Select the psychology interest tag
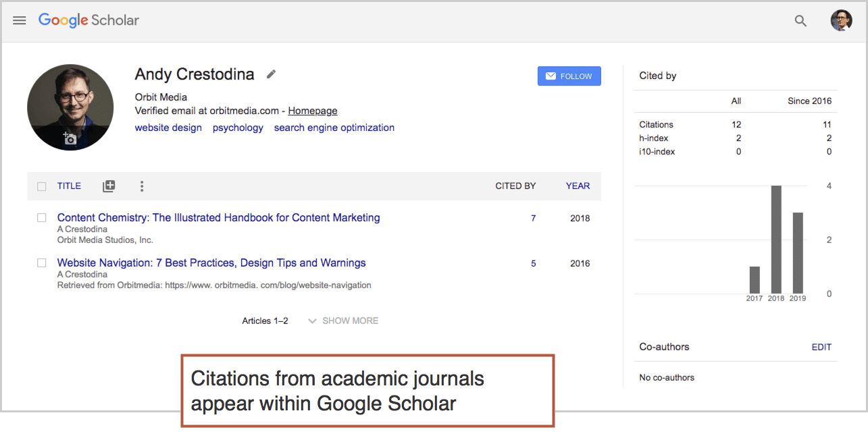Viewport: 868px width, 436px height. coord(238,128)
